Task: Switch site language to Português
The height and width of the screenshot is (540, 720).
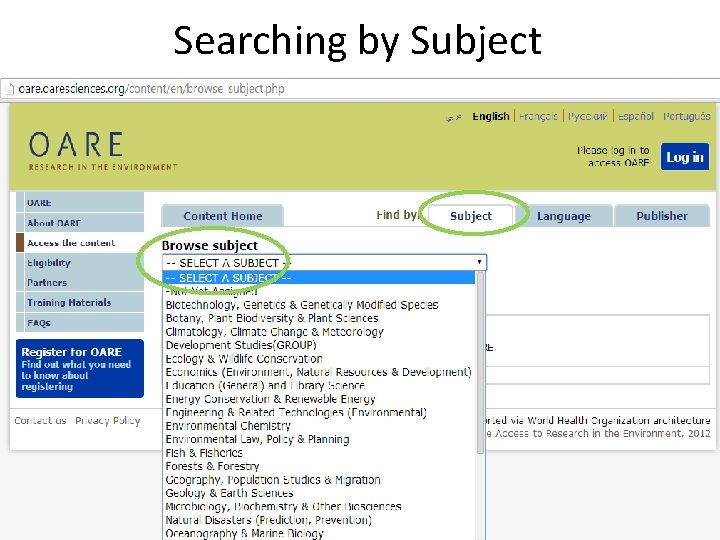Action: tap(686, 116)
